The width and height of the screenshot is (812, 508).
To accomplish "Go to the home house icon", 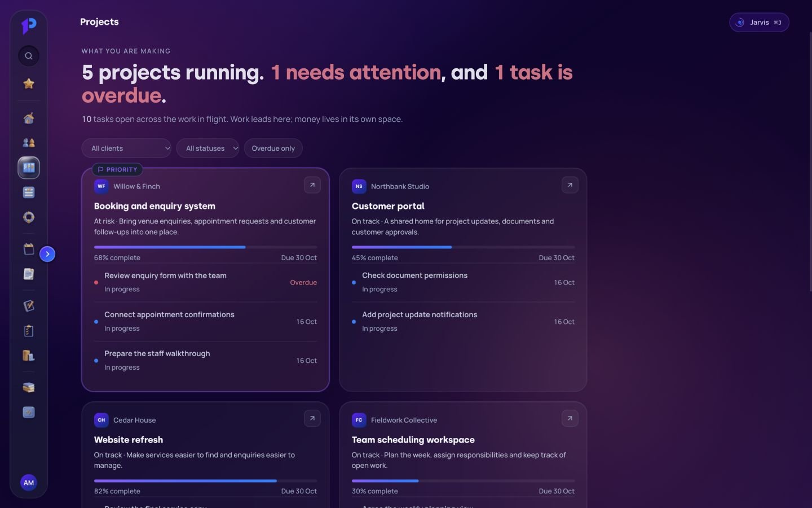I will click(29, 118).
